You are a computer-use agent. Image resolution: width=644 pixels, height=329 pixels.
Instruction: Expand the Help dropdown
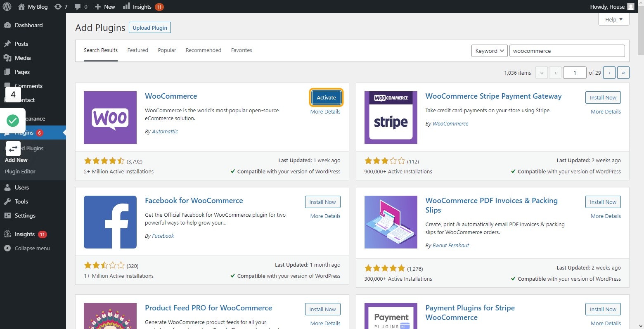(x=614, y=19)
